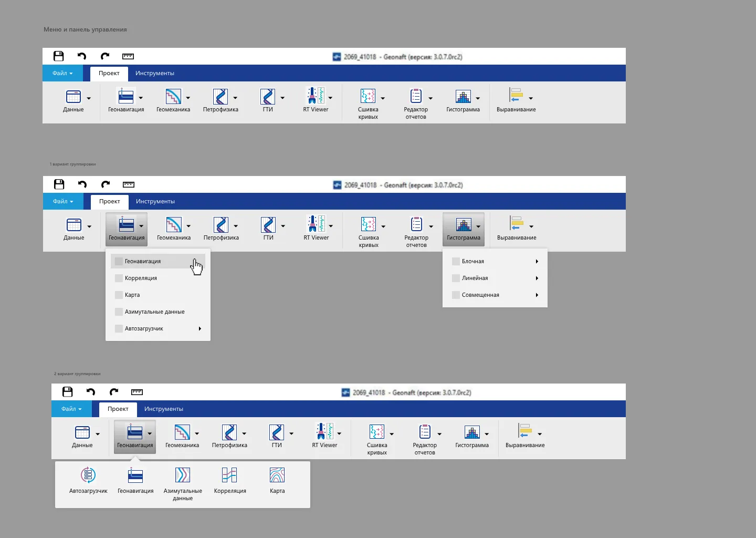Screen dimensions: 756x538
Task: Switch to Проект tab in variant 2 panel
Action: [118, 409]
